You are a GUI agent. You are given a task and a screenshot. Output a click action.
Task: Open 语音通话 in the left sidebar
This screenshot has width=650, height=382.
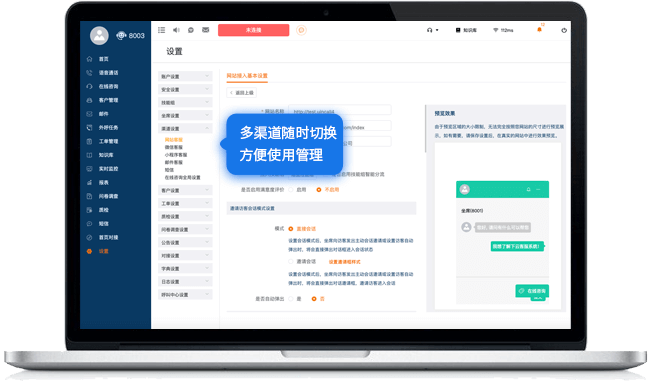pos(108,73)
